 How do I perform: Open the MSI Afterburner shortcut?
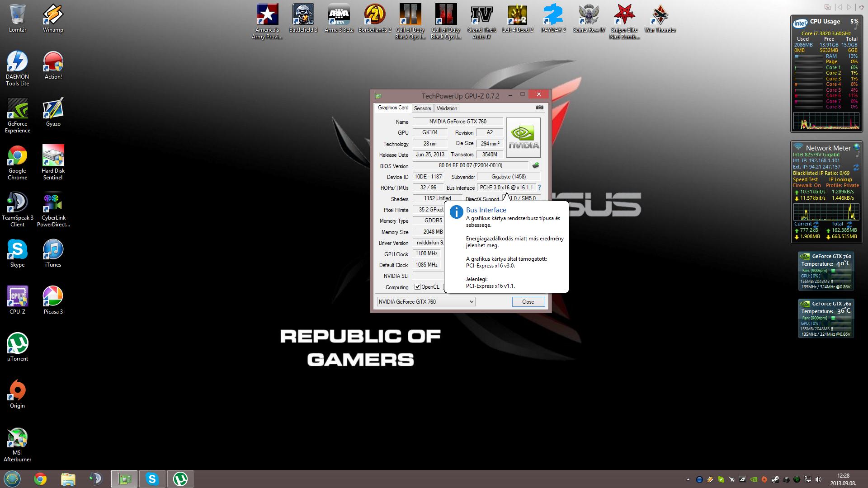tap(17, 445)
